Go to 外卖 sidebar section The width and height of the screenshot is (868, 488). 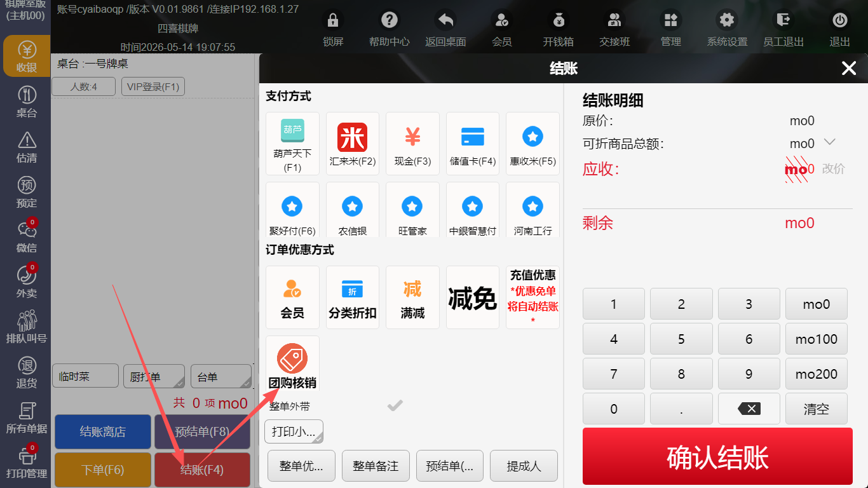click(x=27, y=282)
